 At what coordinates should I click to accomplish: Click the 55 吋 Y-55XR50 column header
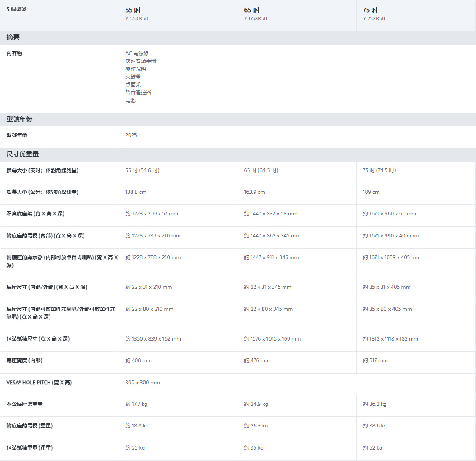point(137,14)
